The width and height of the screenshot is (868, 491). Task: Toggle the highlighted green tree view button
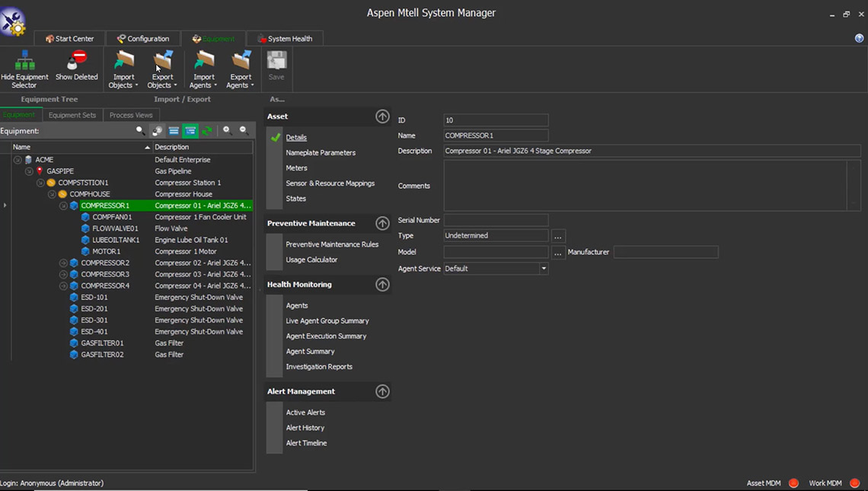click(x=190, y=131)
